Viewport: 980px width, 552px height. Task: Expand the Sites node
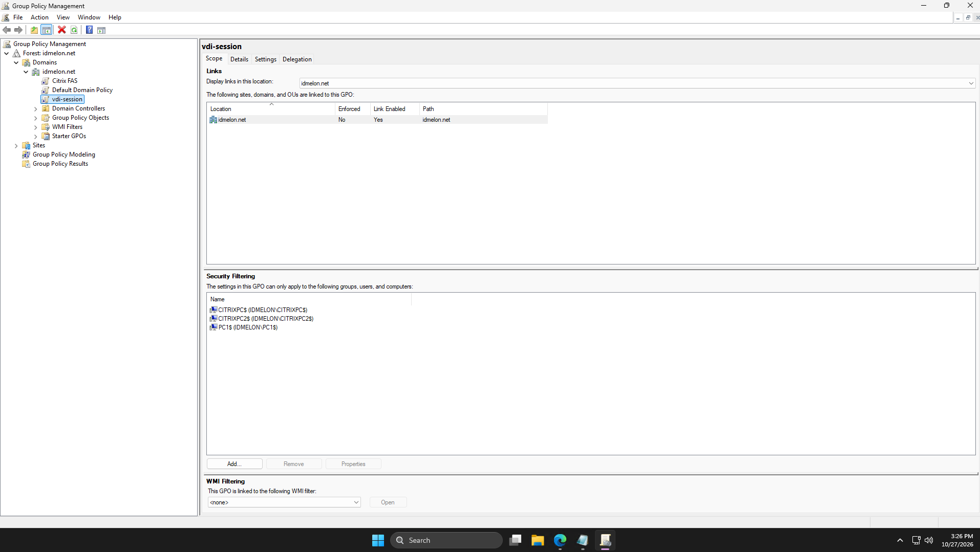16,146
